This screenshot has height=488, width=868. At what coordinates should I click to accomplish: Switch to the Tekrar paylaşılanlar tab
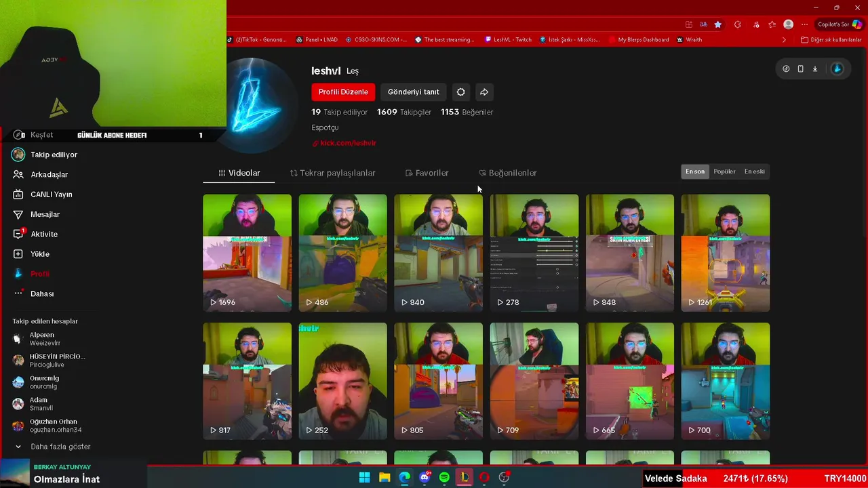(x=332, y=173)
